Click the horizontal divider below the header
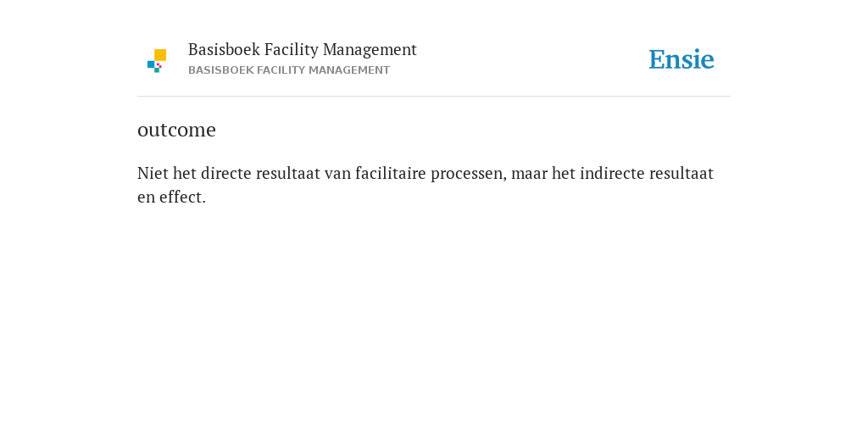Viewport: 868px width, 434px height. tap(434, 97)
